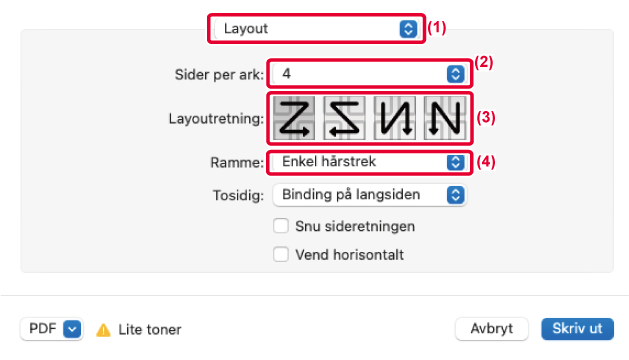This screenshot has width=629, height=360.
Task: Click the Lite toner status text
Action: point(150,330)
